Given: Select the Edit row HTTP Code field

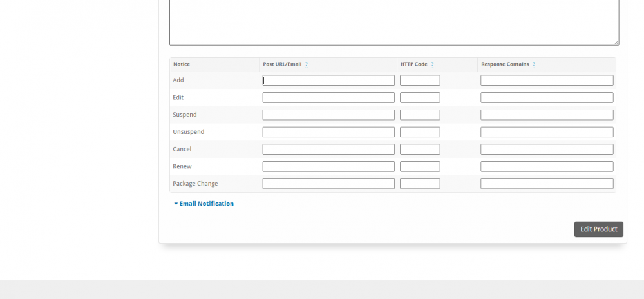Looking at the screenshot, I should (420, 97).
